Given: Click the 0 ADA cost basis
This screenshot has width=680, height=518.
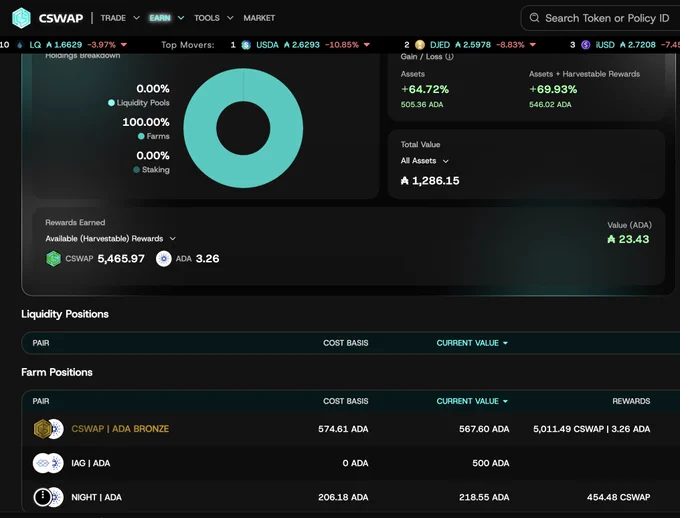Looking at the screenshot, I should click(x=355, y=463).
